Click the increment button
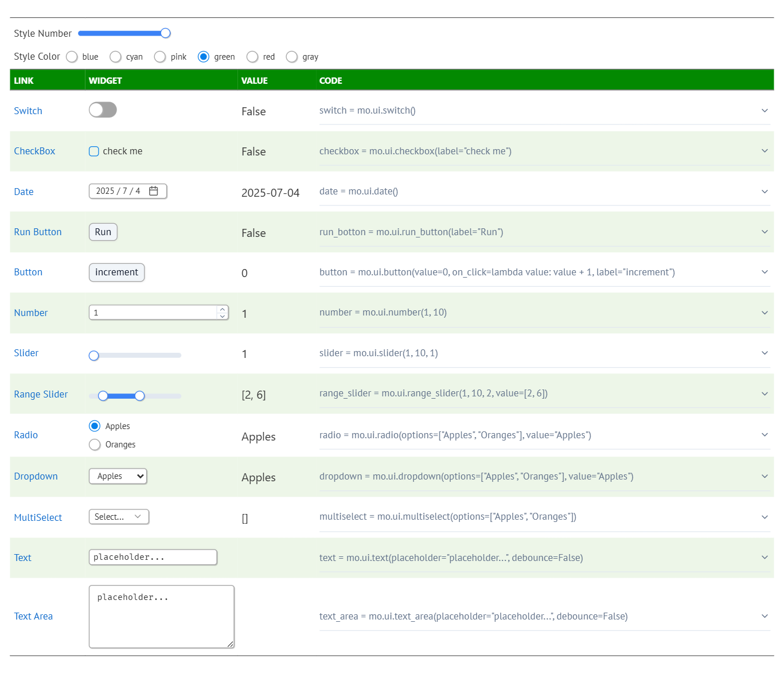Viewport: 784px width, 674px height. pyautogui.click(x=116, y=272)
